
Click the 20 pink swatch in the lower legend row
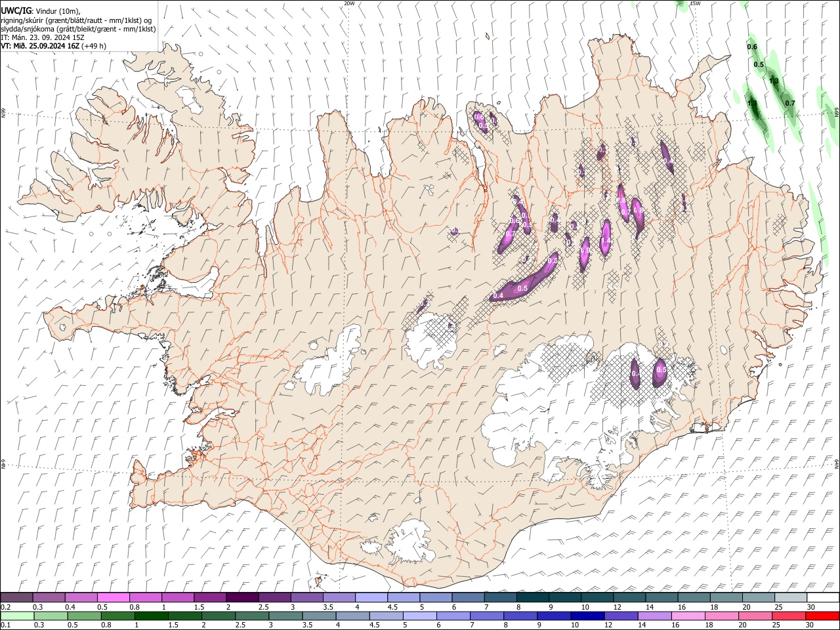point(755,616)
